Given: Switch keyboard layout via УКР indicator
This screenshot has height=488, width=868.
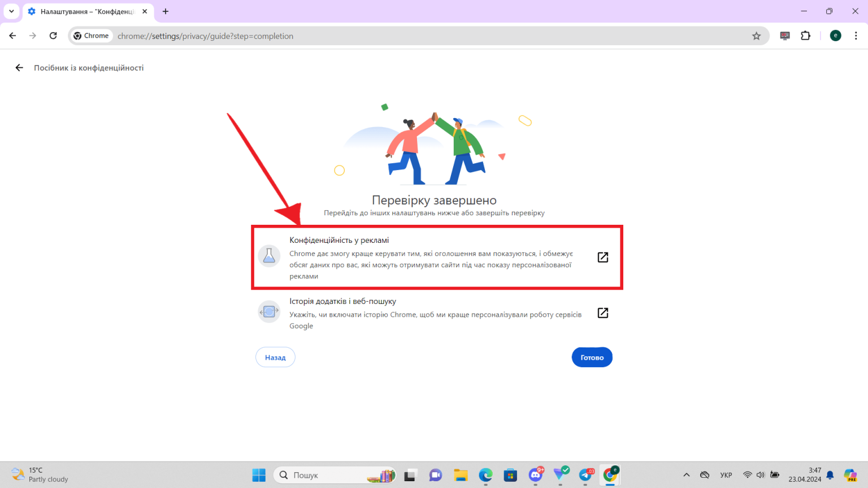Looking at the screenshot, I should [726, 474].
